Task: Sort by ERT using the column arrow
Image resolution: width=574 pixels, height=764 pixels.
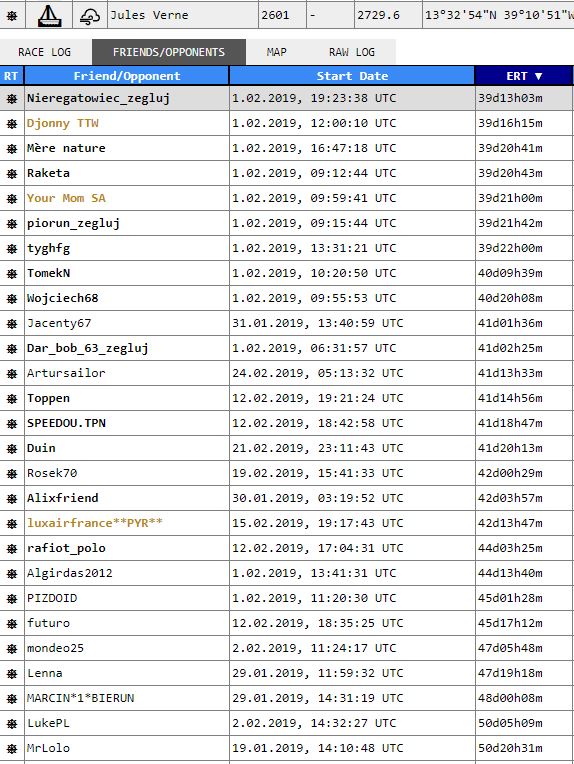Action: pos(538,76)
